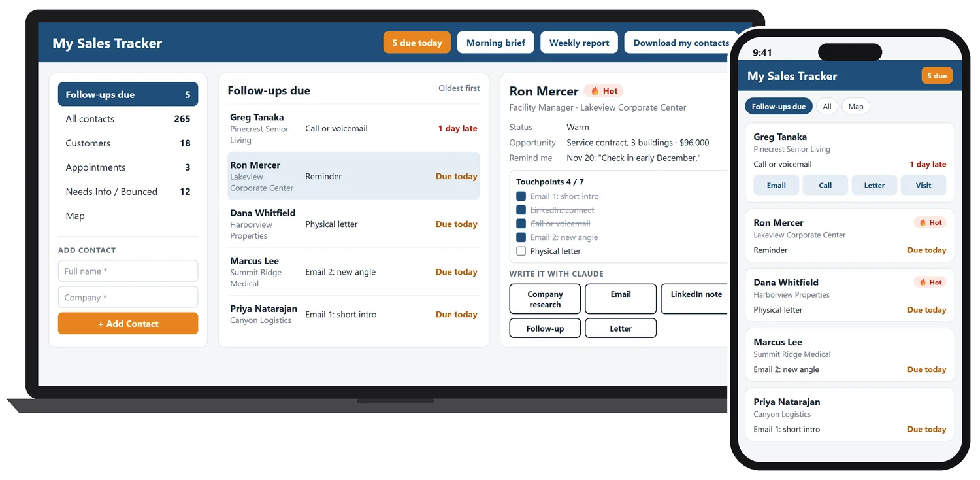Select the Priya Natarajan row in the laptop list
This screenshot has height=480, width=980.
353,314
